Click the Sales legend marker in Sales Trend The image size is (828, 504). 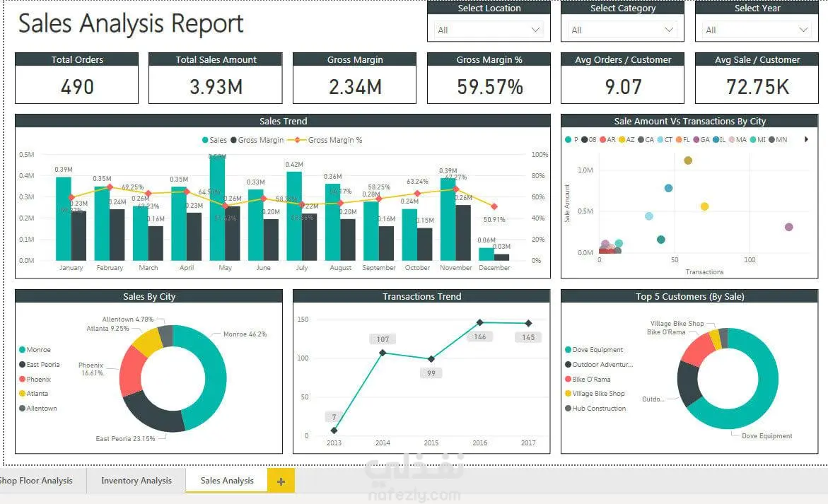point(205,141)
